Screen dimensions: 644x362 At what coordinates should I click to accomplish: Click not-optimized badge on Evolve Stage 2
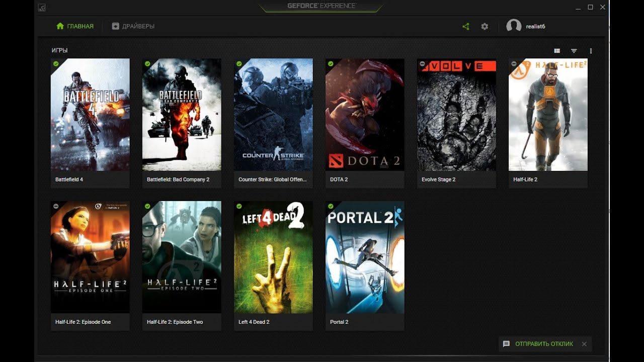tap(422, 64)
